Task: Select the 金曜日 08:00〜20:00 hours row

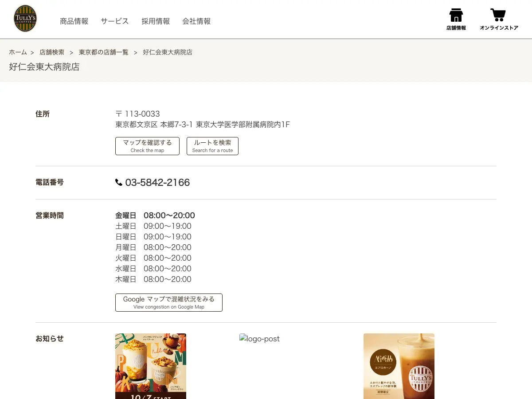Action: click(155, 215)
